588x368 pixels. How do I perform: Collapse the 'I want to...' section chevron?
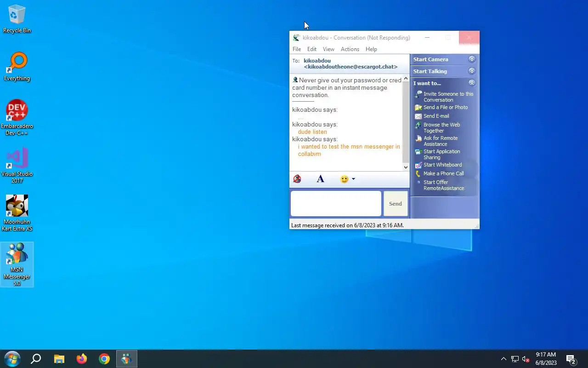click(x=472, y=83)
